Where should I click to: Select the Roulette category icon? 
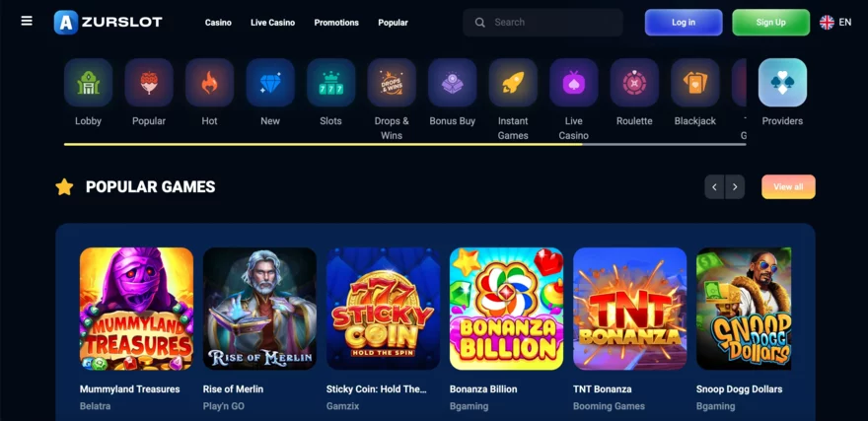(x=634, y=83)
